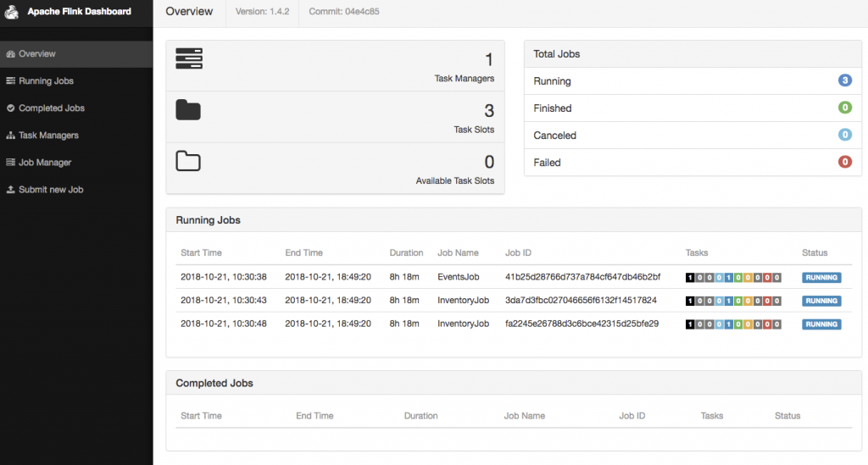Click job ID fa2245e26788d3c6bce42315d25bfe29
The height and width of the screenshot is (465, 868).
[x=581, y=324]
